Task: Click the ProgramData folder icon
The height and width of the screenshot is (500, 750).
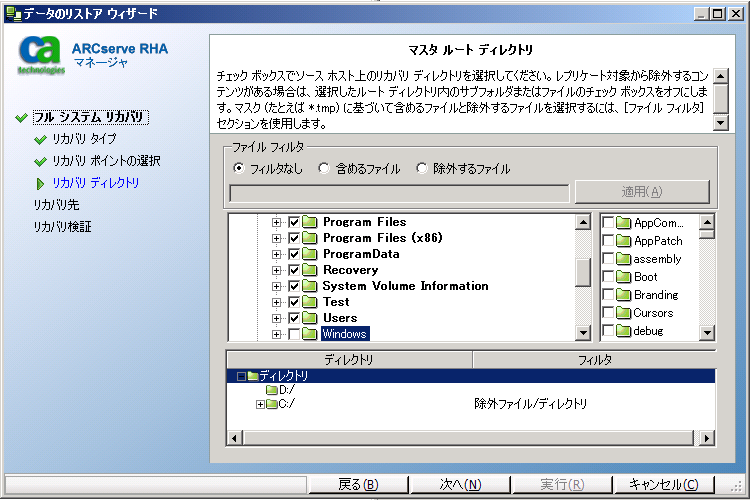Action: pyautogui.click(x=309, y=254)
